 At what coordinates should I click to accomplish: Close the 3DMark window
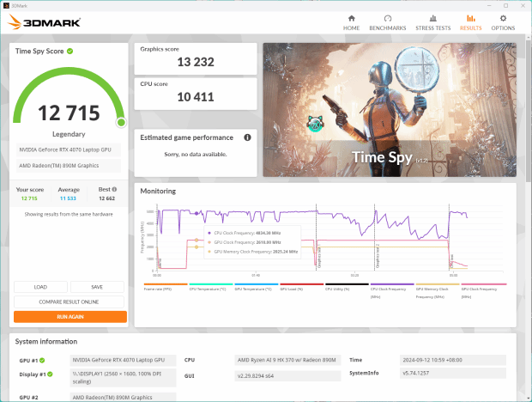click(x=523, y=6)
